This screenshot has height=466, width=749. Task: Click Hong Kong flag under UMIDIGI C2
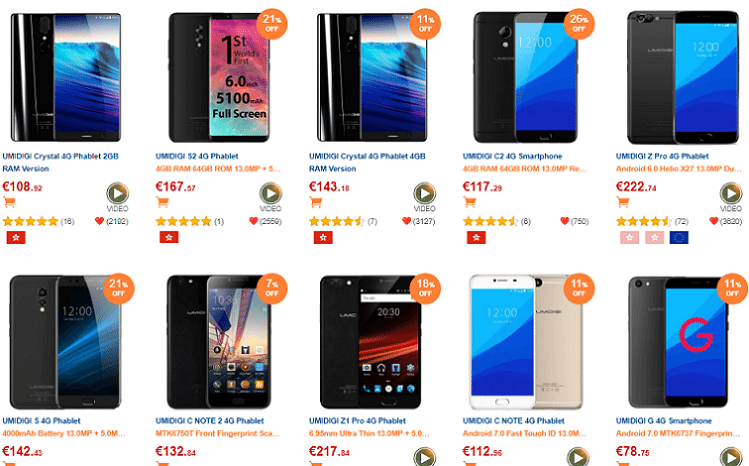point(476,238)
